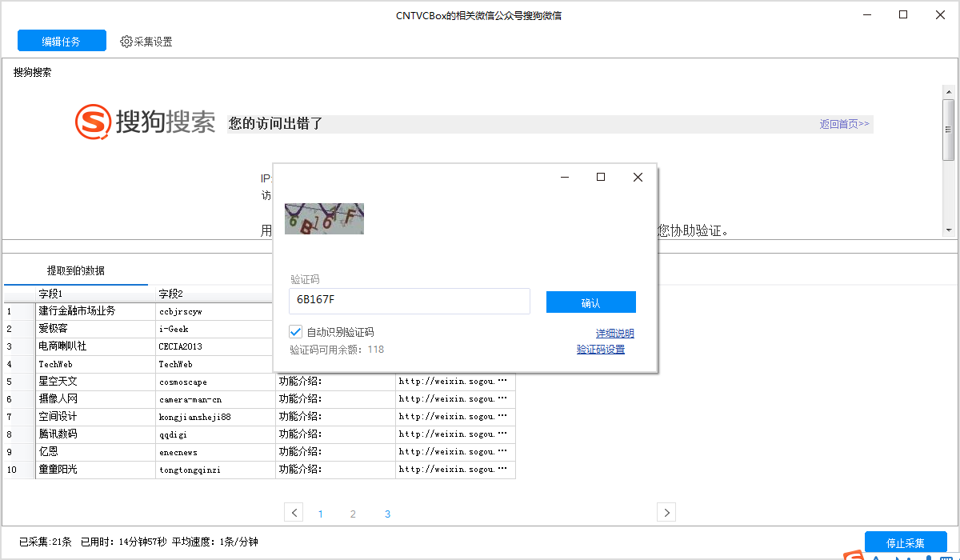Screen dimensions: 960x560
Task: Select the 字段1 column header
Action: point(95,294)
